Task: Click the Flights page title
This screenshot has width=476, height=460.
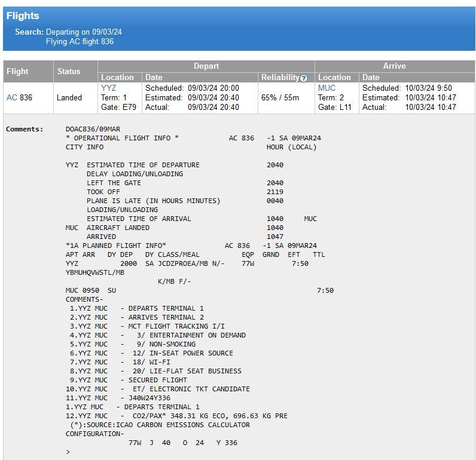Action: click(x=23, y=16)
